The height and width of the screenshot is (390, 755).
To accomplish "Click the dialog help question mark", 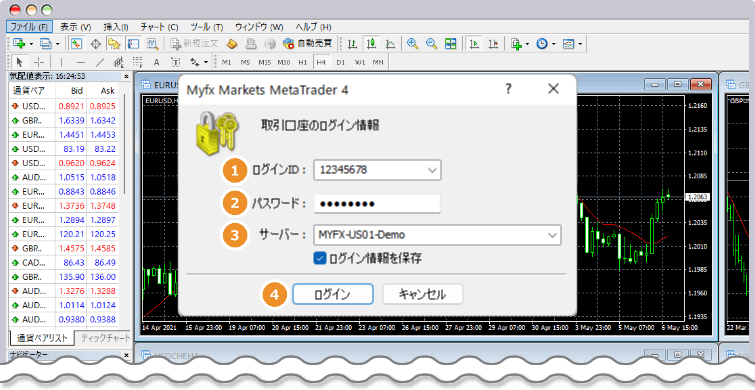I will (x=508, y=89).
